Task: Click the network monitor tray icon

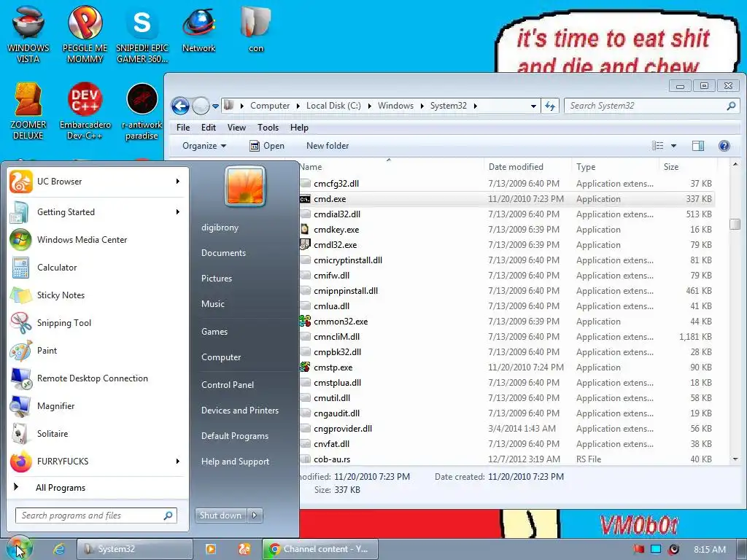Action: pyautogui.click(x=656, y=550)
